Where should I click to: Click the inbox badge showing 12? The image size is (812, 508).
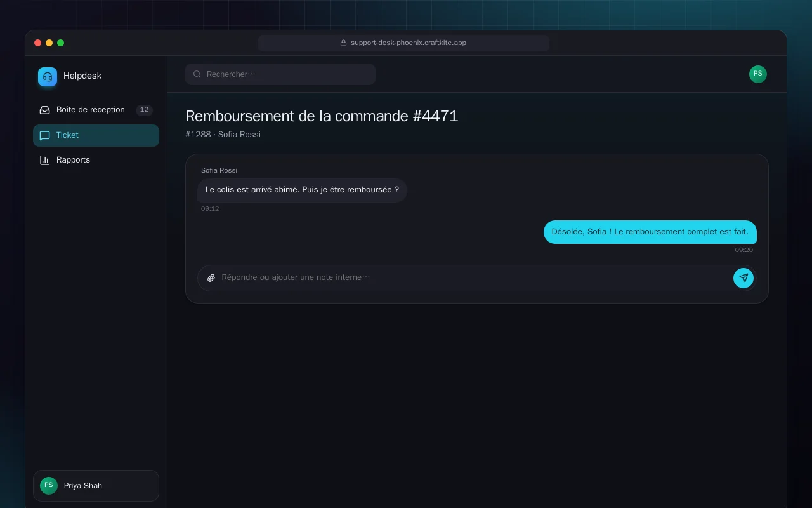[x=144, y=110]
